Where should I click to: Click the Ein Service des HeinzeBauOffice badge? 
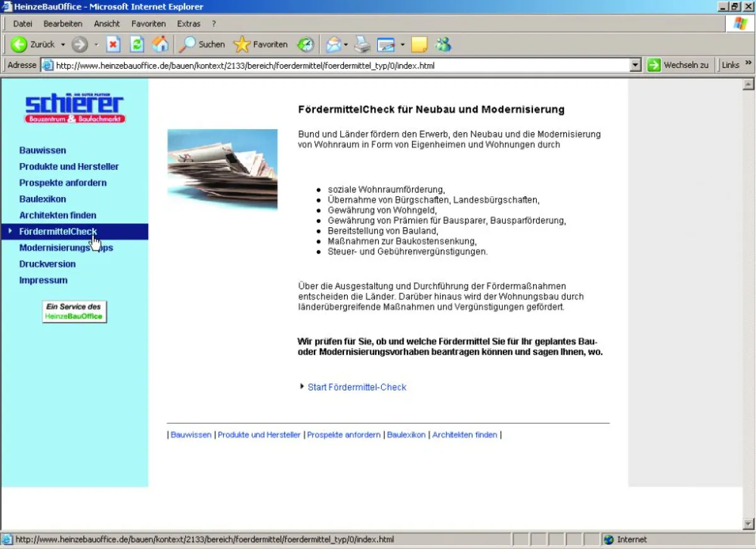74,312
